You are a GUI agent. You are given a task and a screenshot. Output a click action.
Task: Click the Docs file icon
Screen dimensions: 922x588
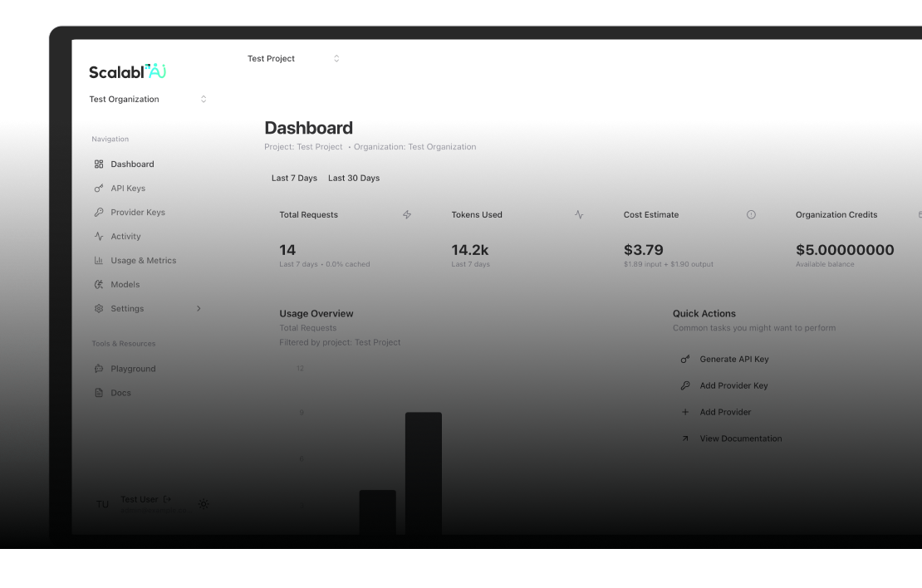pos(99,393)
